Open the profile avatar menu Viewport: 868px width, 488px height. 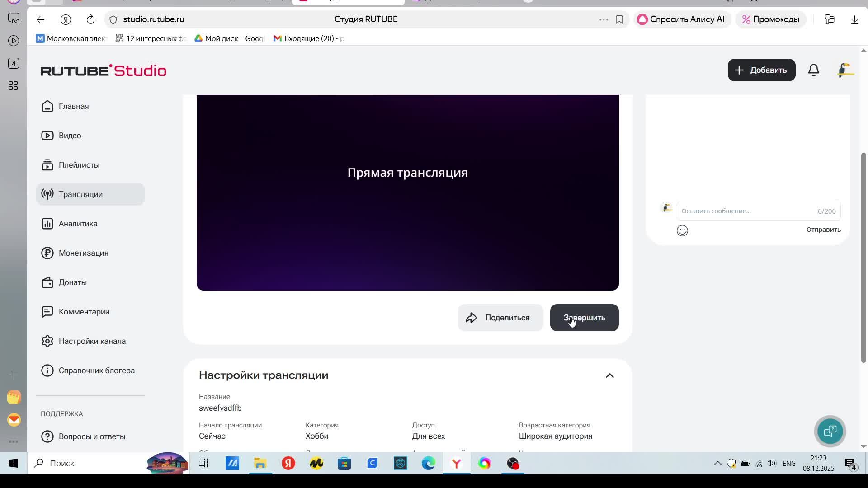click(845, 70)
